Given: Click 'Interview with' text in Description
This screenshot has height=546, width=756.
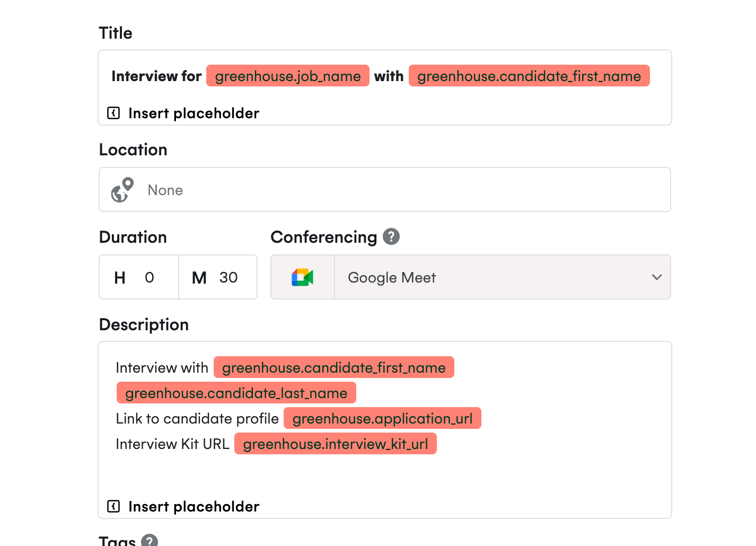Looking at the screenshot, I should 162,368.
